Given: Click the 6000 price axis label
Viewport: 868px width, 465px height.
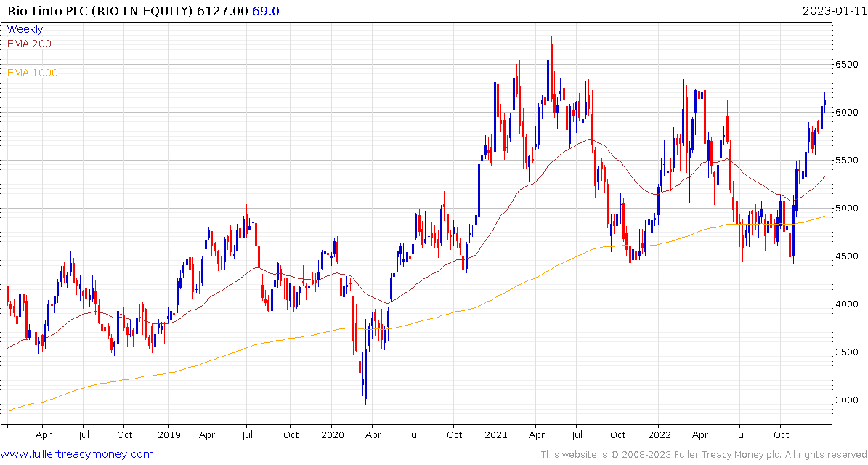Looking at the screenshot, I should 847,113.
